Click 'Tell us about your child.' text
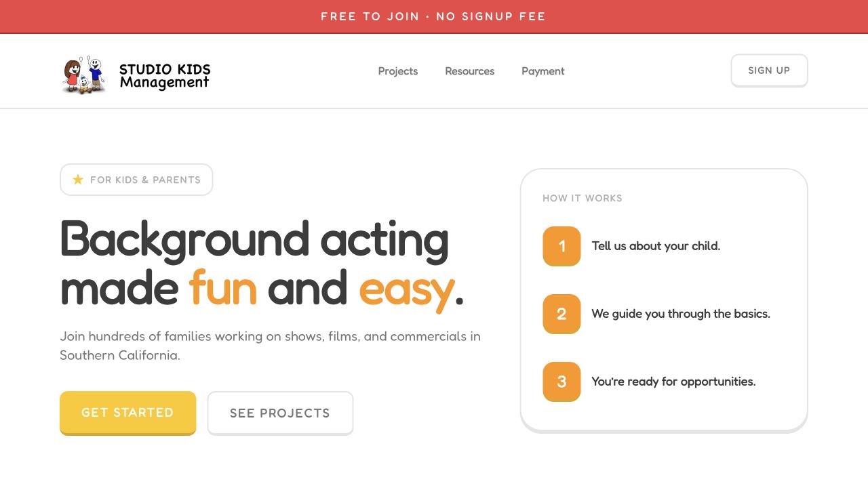 [x=656, y=246]
